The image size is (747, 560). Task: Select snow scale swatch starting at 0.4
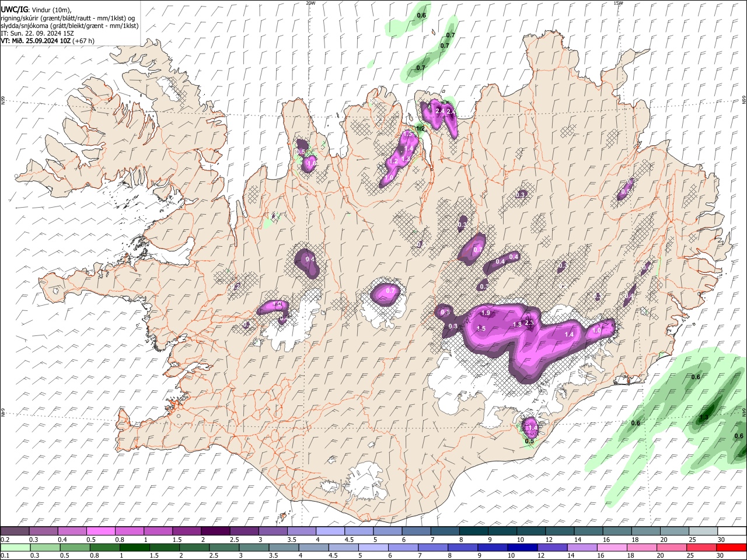(72, 531)
